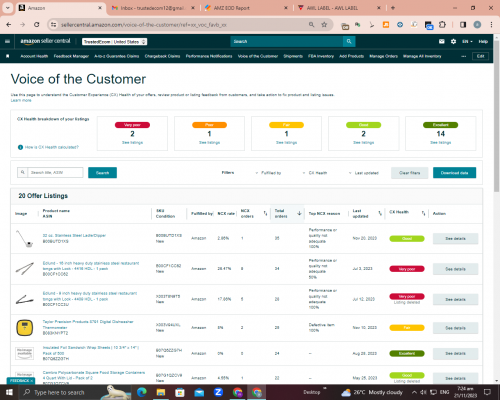The width and height of the screenshot is (500, 400).
Task: Open the browser extensions puzzle icon
Action: pyautogui.click(x=442, y=25)
